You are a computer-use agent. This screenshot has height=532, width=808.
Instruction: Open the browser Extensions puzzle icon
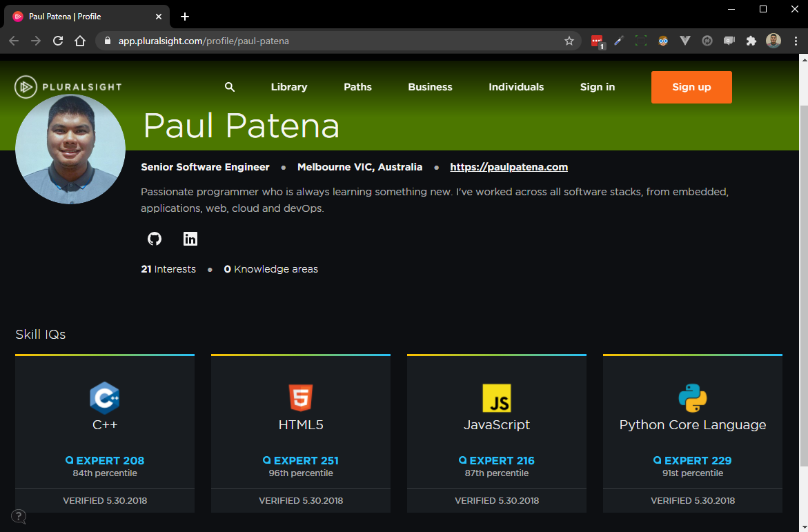(751, 41)
